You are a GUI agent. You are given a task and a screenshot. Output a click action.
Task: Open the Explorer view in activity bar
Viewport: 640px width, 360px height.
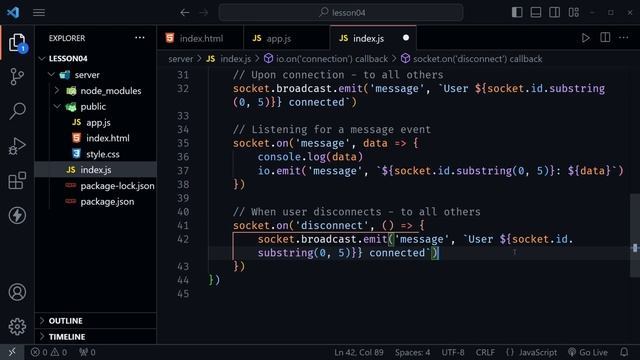17,42
